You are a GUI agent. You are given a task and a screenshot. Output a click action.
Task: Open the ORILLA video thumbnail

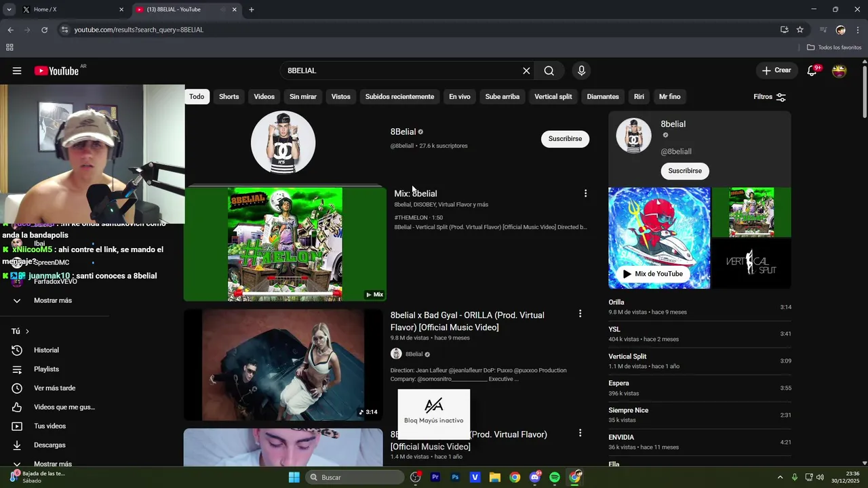[x=283, y=365]
